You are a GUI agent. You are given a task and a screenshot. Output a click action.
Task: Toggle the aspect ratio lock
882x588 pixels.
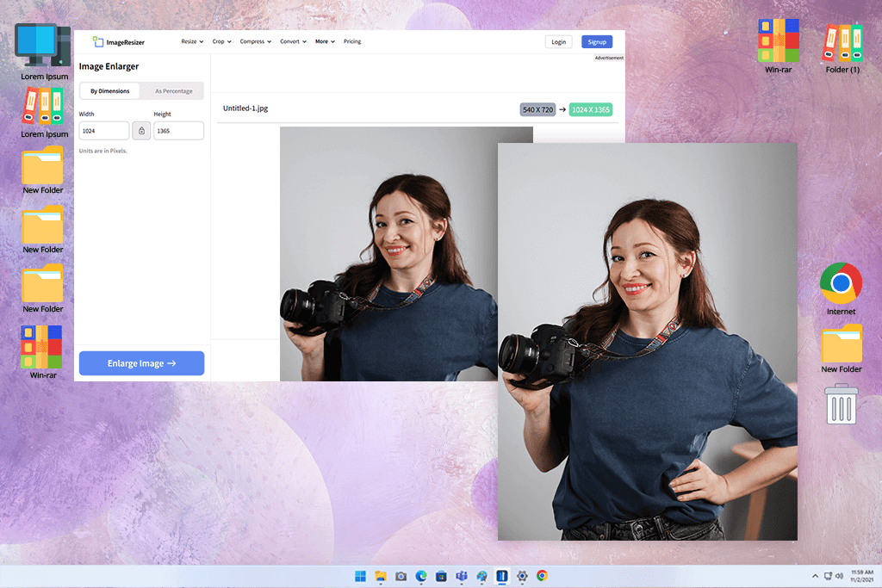pos(141,130)
